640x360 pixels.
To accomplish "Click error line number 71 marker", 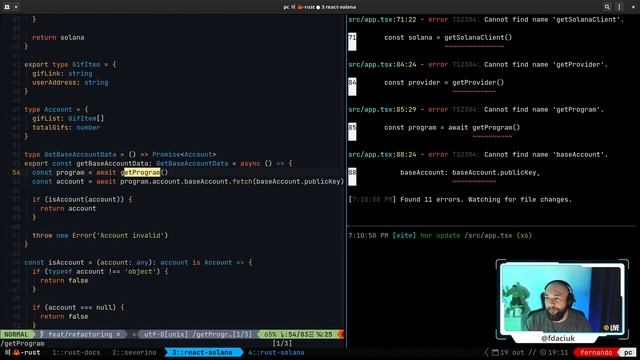I will 352,41.
